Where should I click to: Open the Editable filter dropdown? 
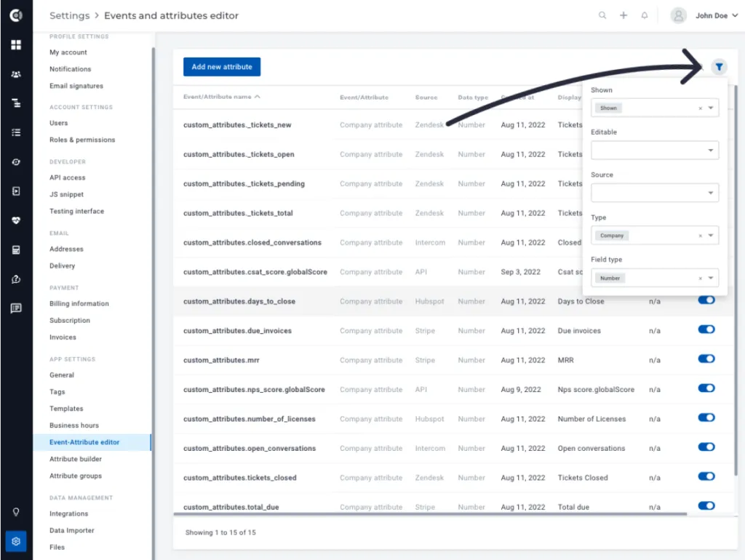655,151
